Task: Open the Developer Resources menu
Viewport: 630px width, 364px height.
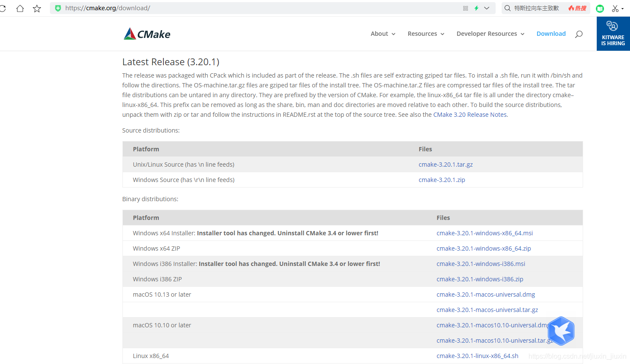Action: (487, 34)
